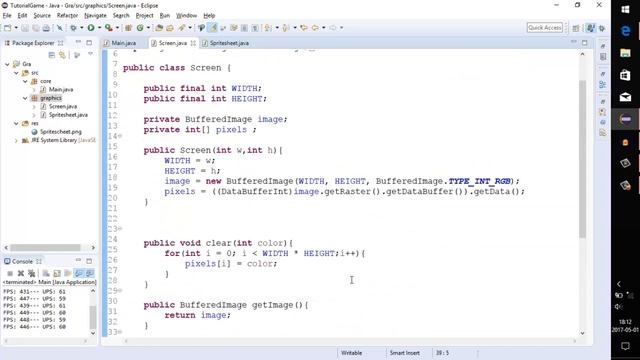Select the Java perspective icon

590,28
